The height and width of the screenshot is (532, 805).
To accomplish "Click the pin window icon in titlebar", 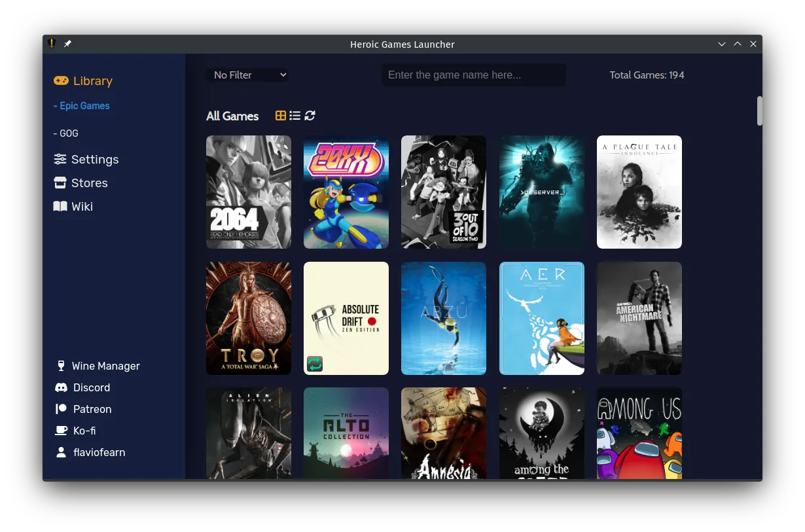I will tap(67, 44).
